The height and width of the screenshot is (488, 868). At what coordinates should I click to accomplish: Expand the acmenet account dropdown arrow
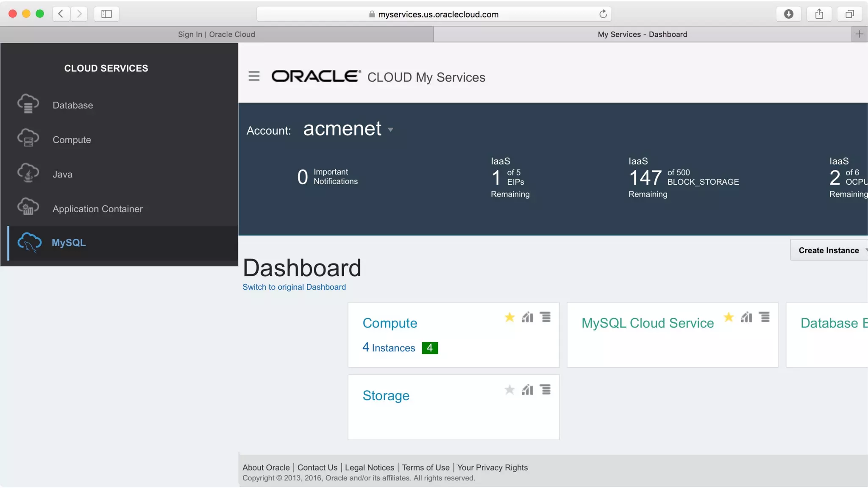[390, 130]
